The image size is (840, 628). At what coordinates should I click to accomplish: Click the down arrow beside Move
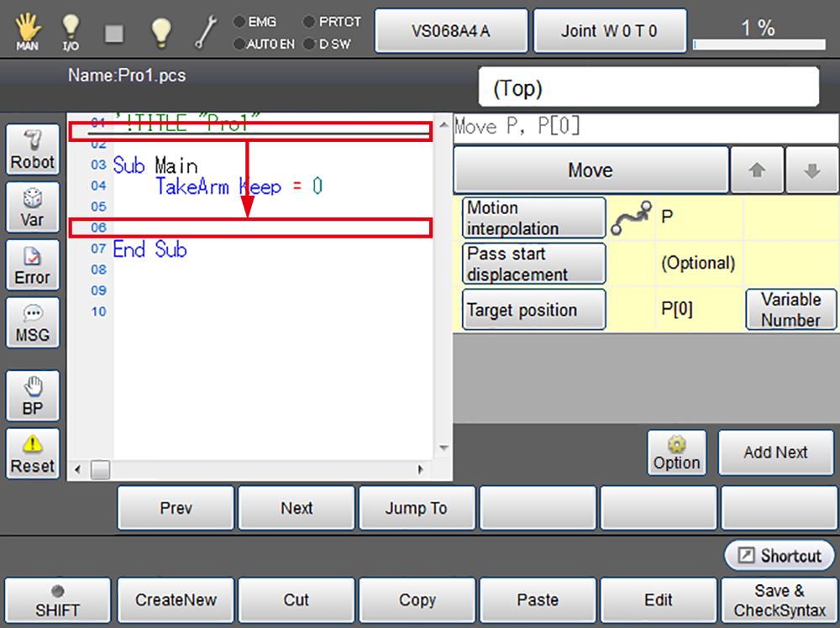[811, 170]
